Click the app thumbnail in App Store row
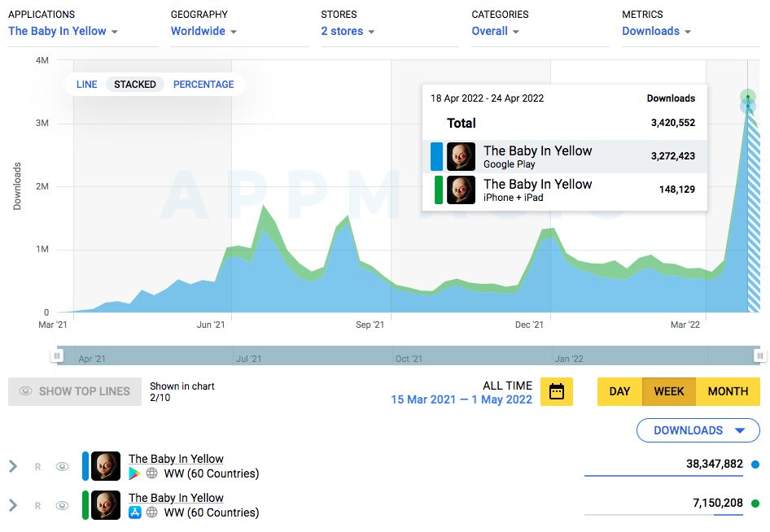The height and width of the screenshot is (532, 770). (x=106, y=505)
